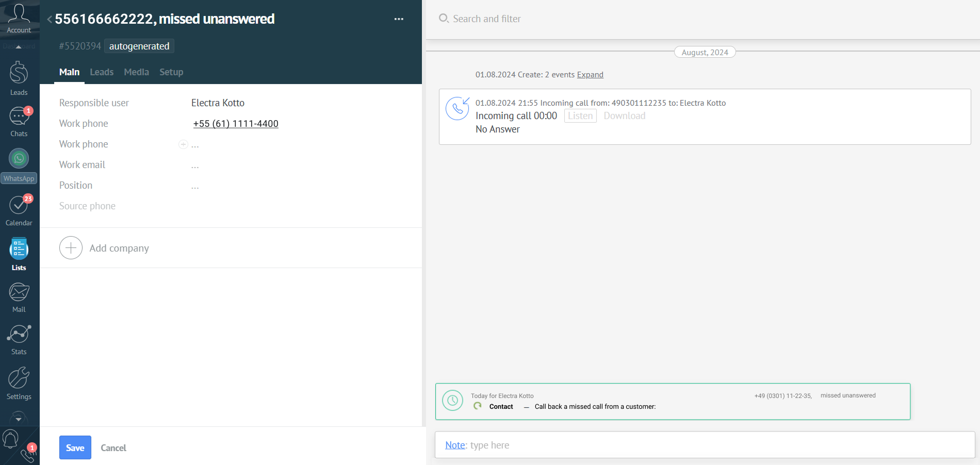Open the three-dot contact options menu
Screen dimensions: 980x465
tap(399, 19)
